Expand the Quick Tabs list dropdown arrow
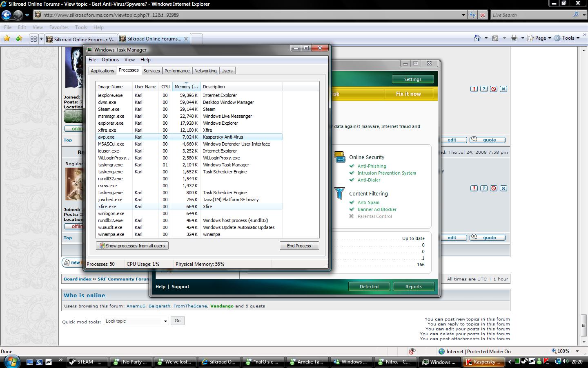 (41, 39)
